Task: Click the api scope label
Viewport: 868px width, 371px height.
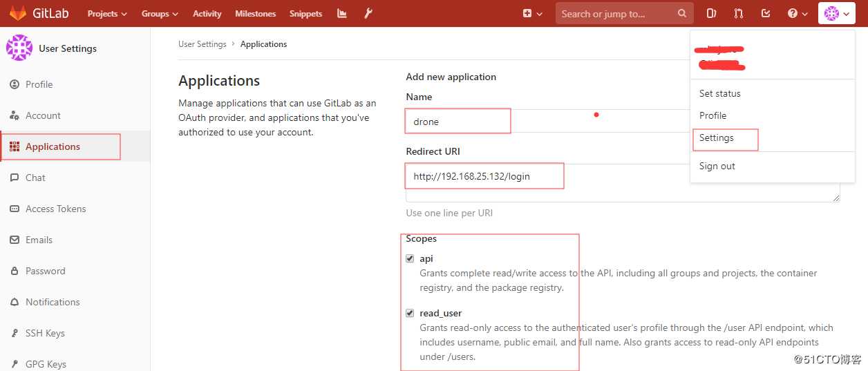Action: [x=426, y=258]
